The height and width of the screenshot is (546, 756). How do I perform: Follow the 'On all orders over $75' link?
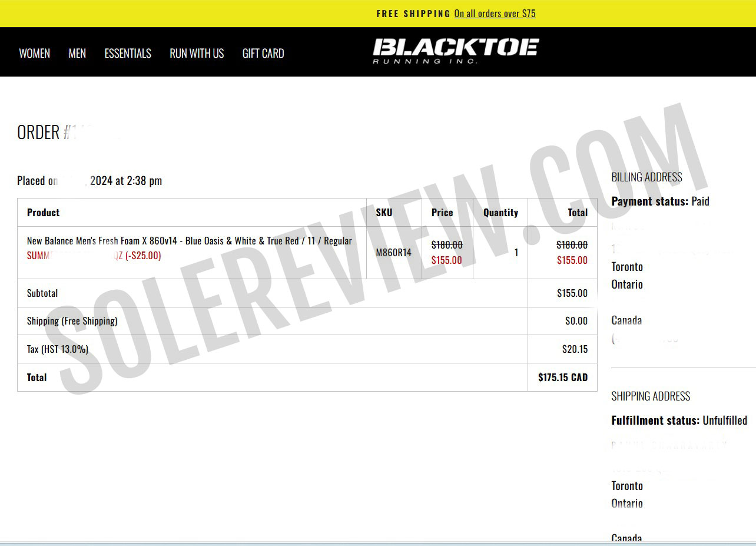(x=495, y=14)
